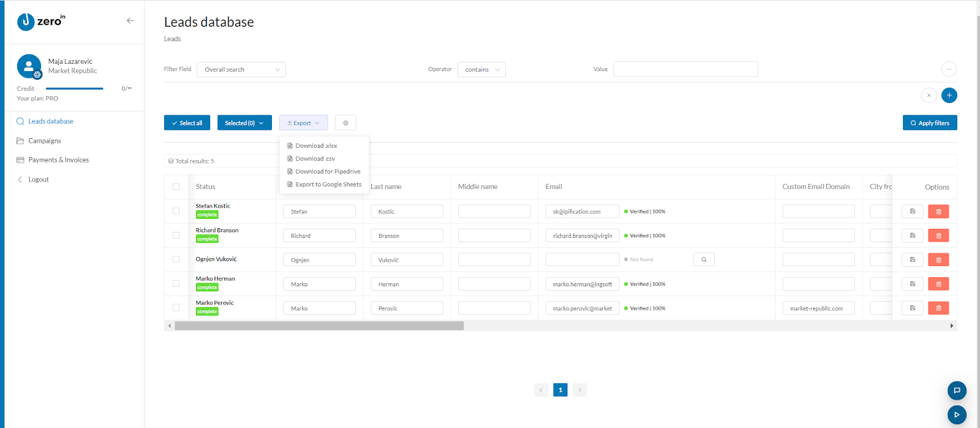The height and width of the screenshot is (428, 980).
Task: Delete the Marko Perovic lead
Action: click(x=938, y=308)
